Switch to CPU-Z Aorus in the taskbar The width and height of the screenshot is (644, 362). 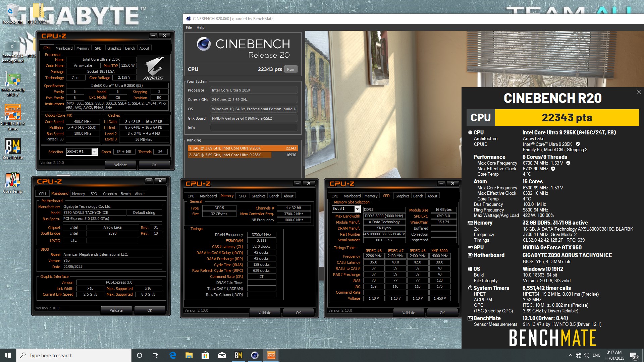tap(271, 355)
